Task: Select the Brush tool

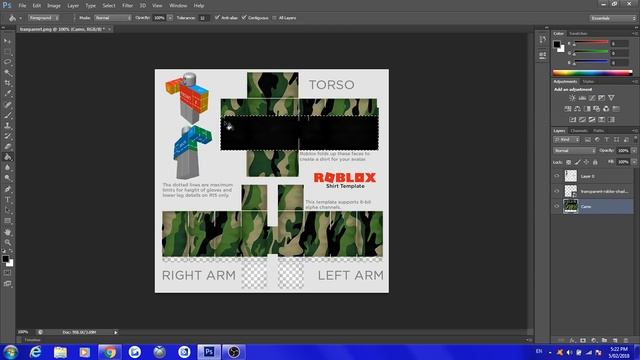Action: point(7,115)
